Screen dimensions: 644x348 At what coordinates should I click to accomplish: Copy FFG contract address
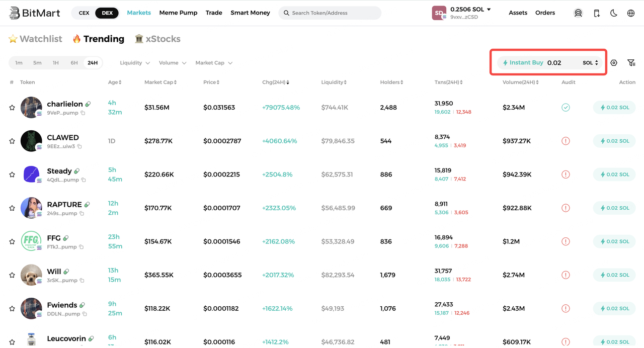81,247
